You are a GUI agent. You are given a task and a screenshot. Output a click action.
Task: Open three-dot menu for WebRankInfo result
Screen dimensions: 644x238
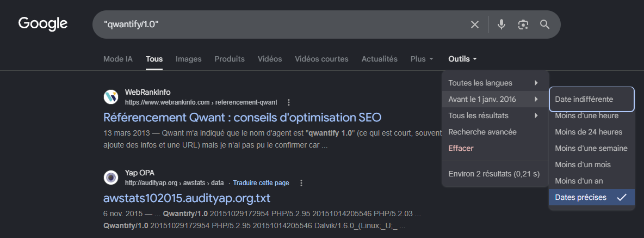tap(289, 102)
